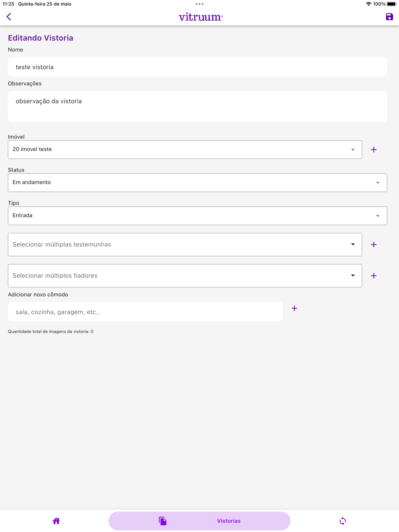The height and width of the screenshot is (532, 399).
Task: Edit the Nome field
Action: click(197, 67)
